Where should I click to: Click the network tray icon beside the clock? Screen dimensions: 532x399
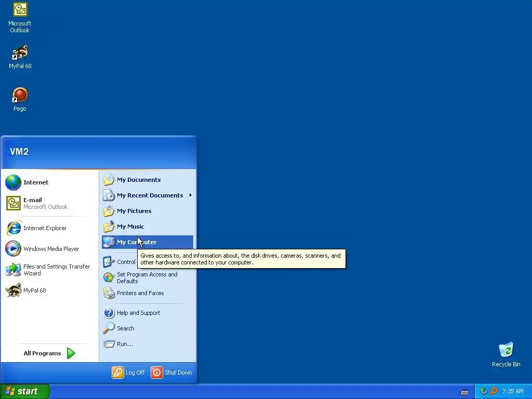tap(484, 391)
